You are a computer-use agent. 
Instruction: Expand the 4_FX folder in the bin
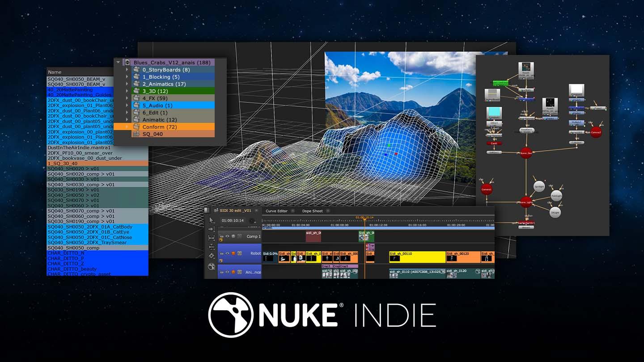click(x=127, y=98)
